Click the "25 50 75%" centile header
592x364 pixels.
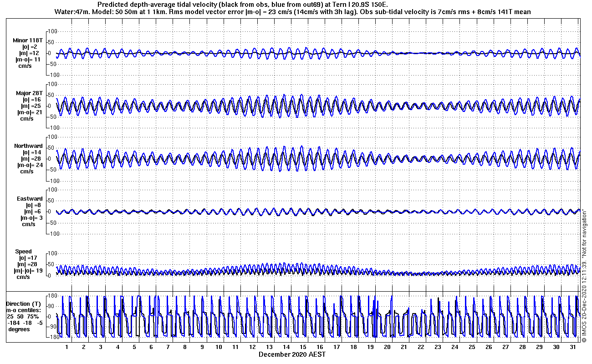point(23,316)
